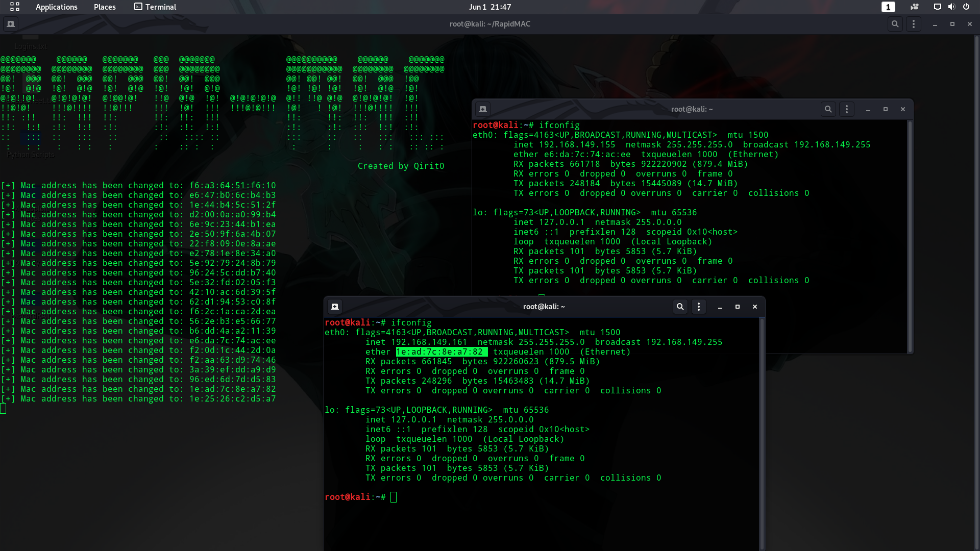Click the clock showing Jun 1 21:47
The width and height of the screenshot is (980, 551).
490,7
